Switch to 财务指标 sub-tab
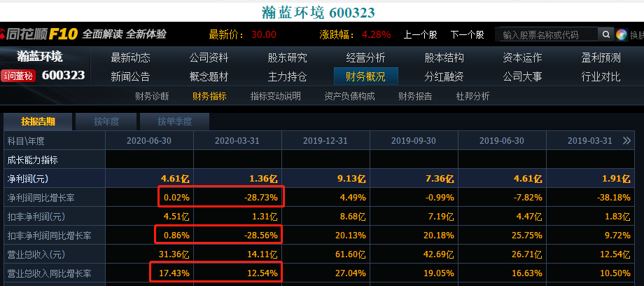Image resolution: width=644 pixels, height=286 pixels. coord(209,96)
